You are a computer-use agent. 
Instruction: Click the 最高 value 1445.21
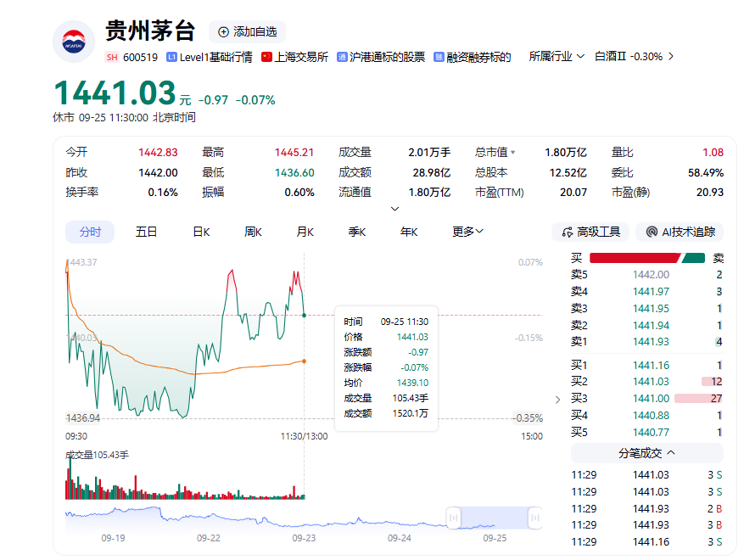pos(294,153)
